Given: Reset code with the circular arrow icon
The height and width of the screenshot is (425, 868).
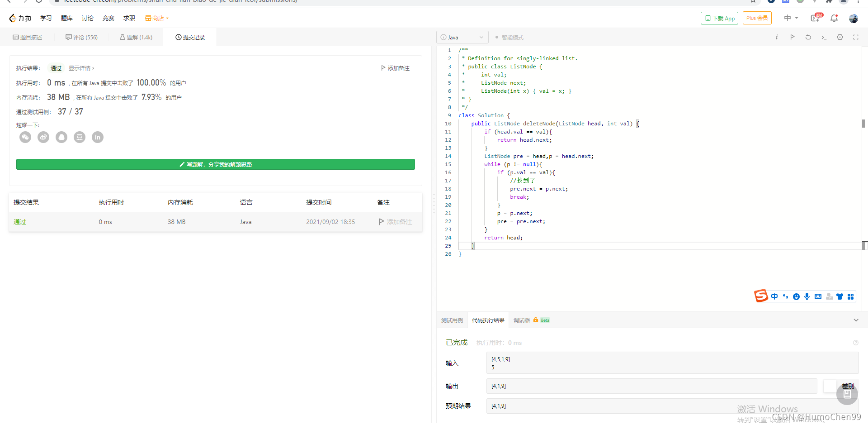Looking at the screenshot, I should click(808, 37).
